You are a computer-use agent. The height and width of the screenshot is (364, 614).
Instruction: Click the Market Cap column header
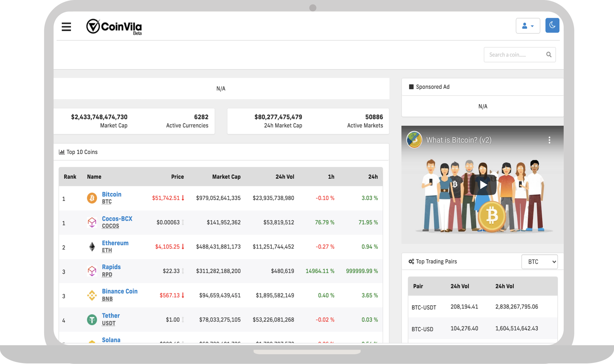pyautogui.click(x=226, y=177)
